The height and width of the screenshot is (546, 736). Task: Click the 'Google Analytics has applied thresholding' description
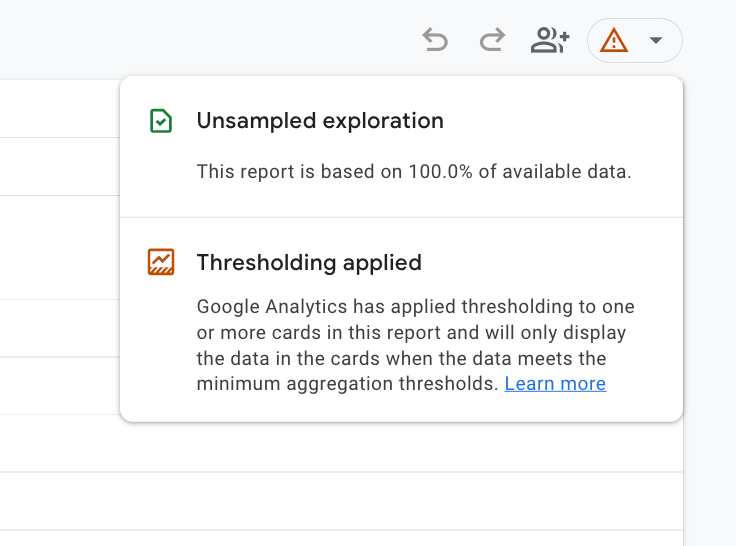click(415, 345)
